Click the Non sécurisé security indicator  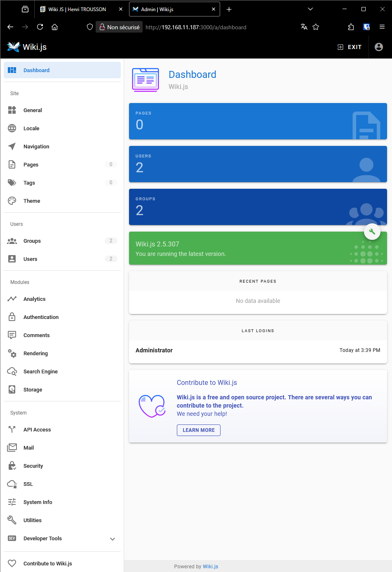[x=120, y=27]
